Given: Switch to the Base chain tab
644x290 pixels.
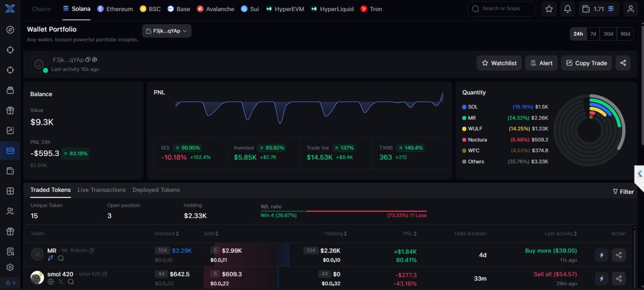Looking at the screenshot, I should point(179,9).
